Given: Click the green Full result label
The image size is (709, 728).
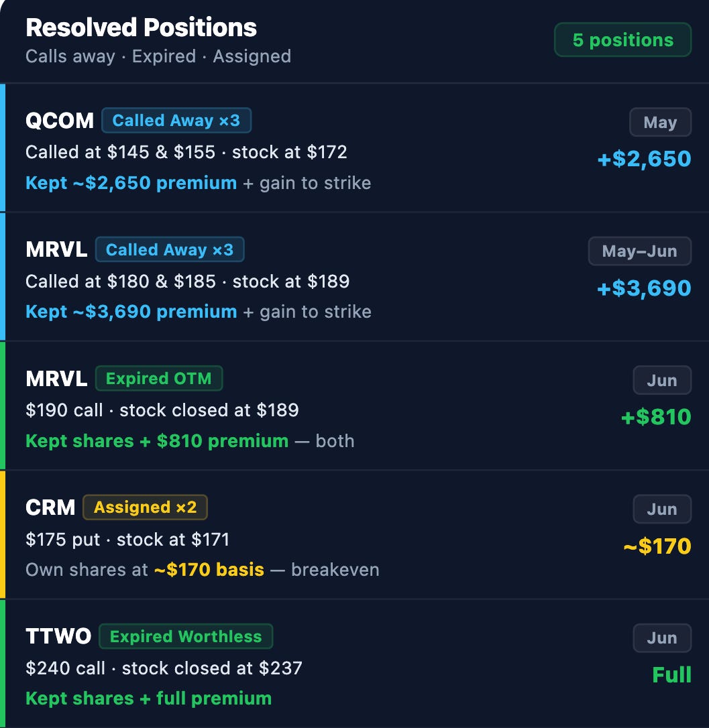Looking at the screenshot, I should tap(672, 674).
